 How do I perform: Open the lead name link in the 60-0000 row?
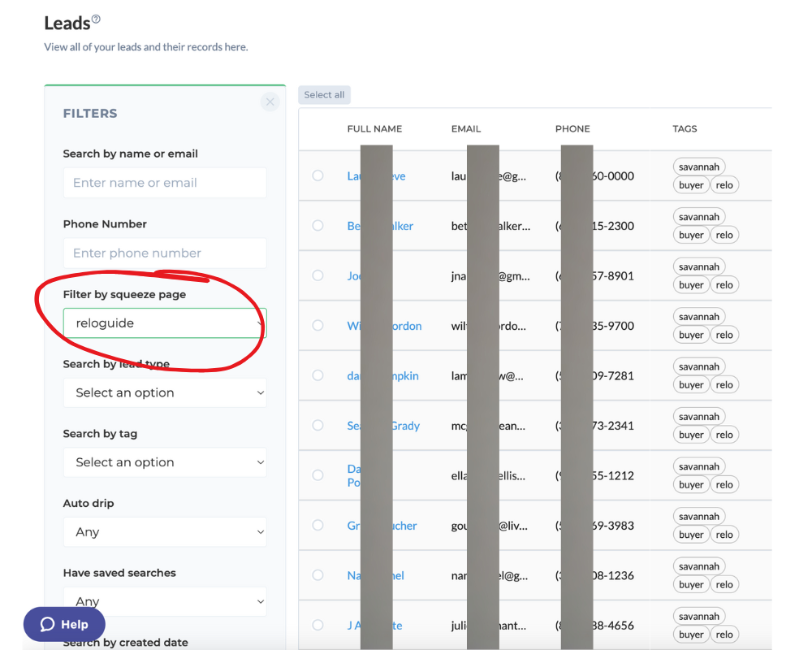[x=377, y=176]
